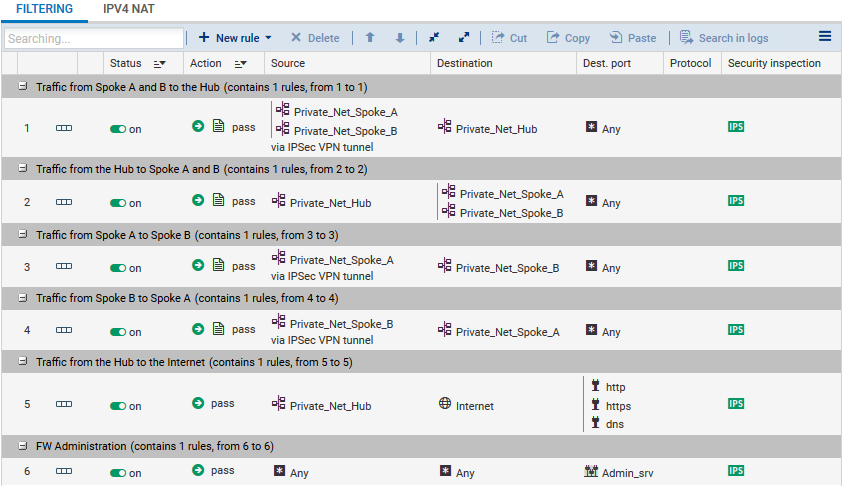Viewport: 843px width, 486px height.
Task: Click the move rule down arrow
Action: pos(400,38)
